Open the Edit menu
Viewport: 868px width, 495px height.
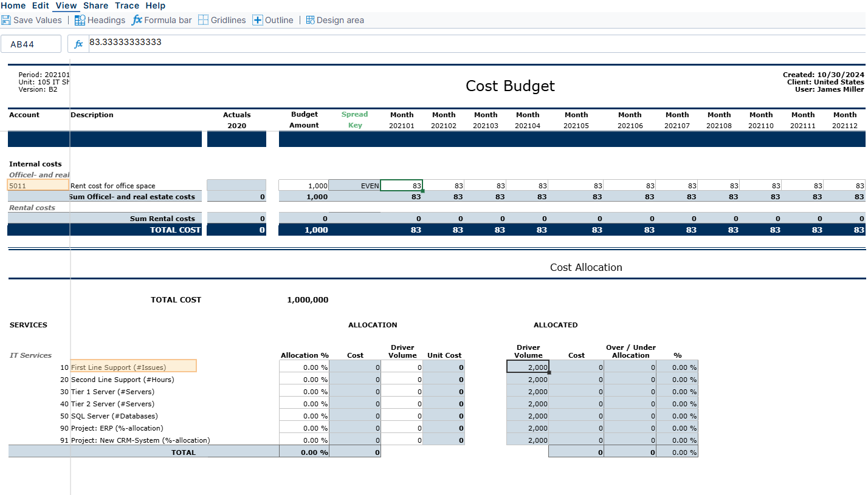click(41, 5)
